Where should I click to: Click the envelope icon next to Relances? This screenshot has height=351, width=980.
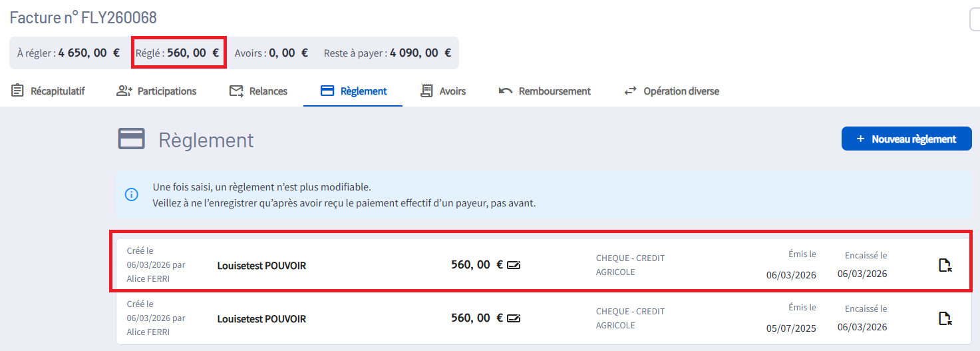(236, 91)
